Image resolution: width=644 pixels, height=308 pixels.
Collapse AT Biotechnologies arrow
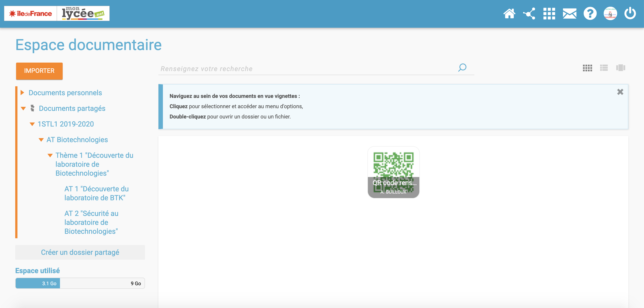click(x=41, y=140)
